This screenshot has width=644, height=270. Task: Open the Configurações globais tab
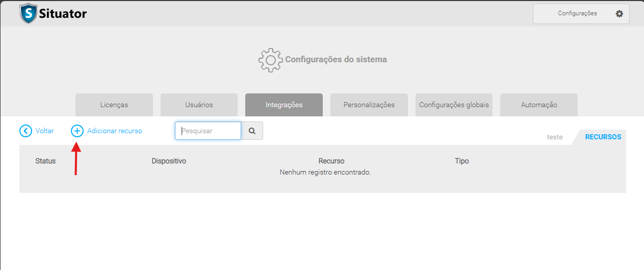[x=454, y=105]
